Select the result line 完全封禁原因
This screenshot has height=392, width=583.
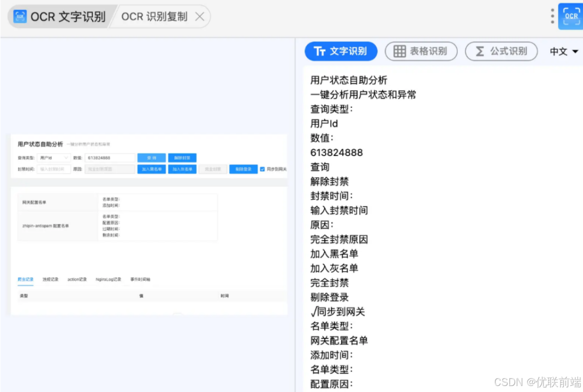pos(339,239)
